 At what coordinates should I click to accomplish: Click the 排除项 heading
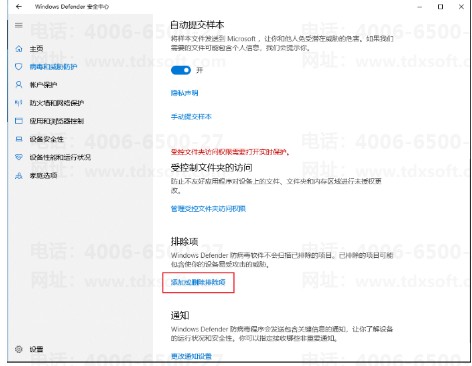184,241
